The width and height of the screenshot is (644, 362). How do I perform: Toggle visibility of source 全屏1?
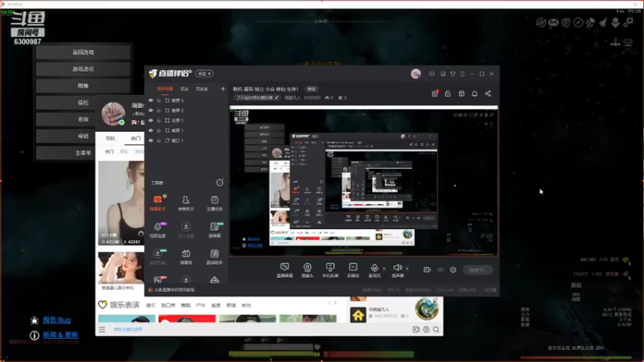(x=151, y=120)
